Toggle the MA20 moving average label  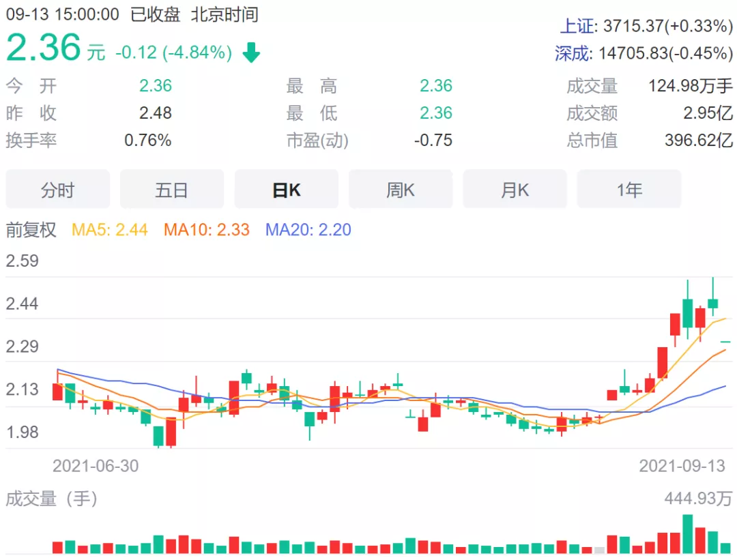(x=308, y=230)
